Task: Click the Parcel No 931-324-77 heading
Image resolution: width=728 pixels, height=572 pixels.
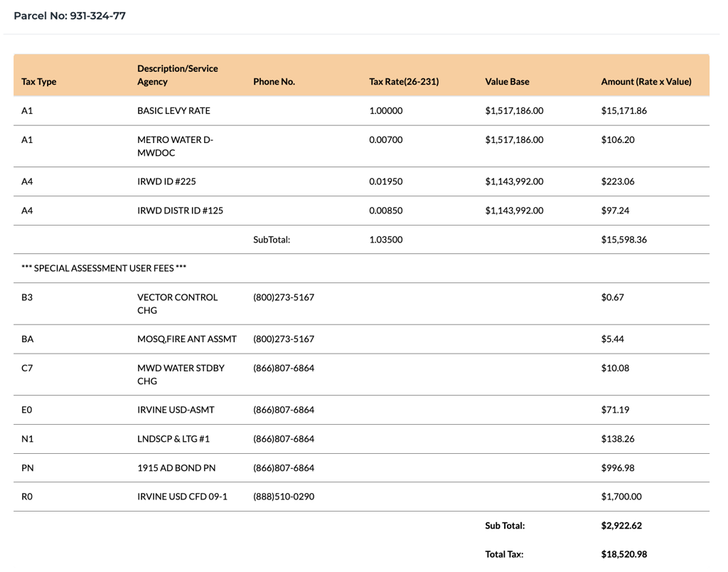Action: pyautogui.click(x=70, y=16)
